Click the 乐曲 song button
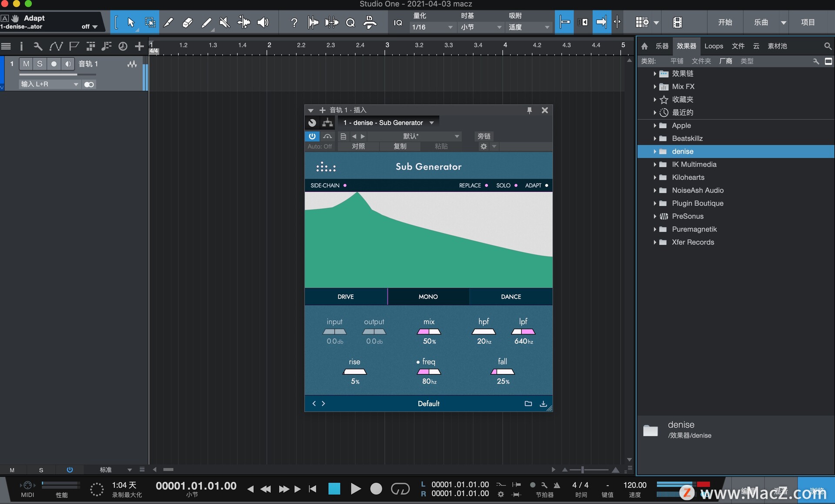Viewport: 835px width, 504px height. [761, 22]
